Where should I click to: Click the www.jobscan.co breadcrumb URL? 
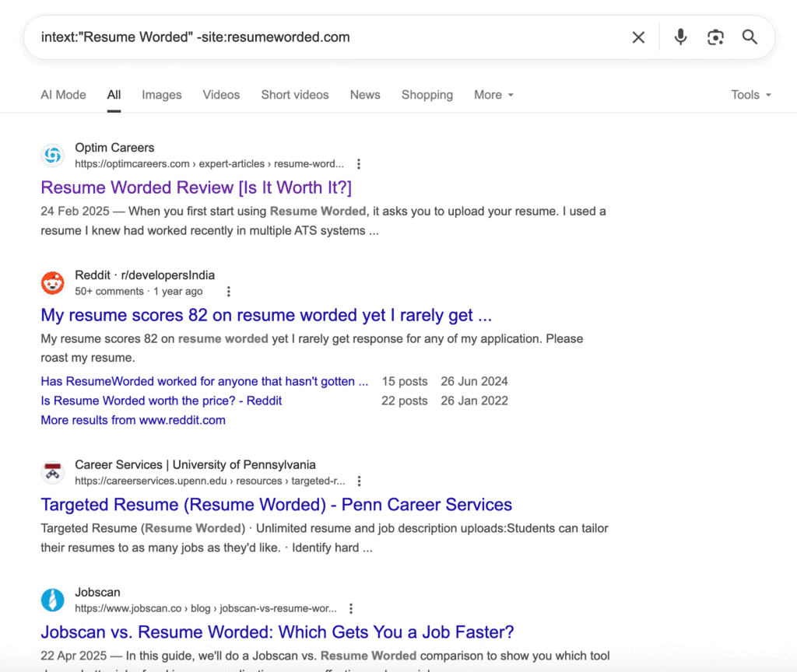(205, 608)
